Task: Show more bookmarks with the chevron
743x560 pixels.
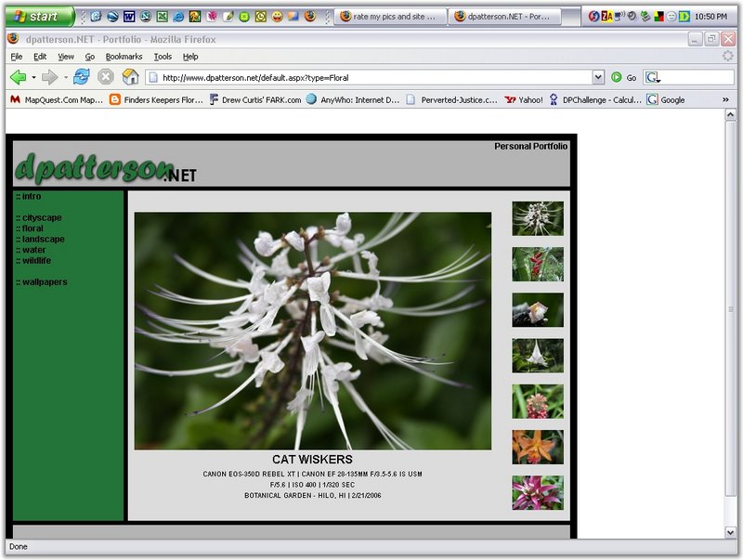Action: click(x=725, y=100)
